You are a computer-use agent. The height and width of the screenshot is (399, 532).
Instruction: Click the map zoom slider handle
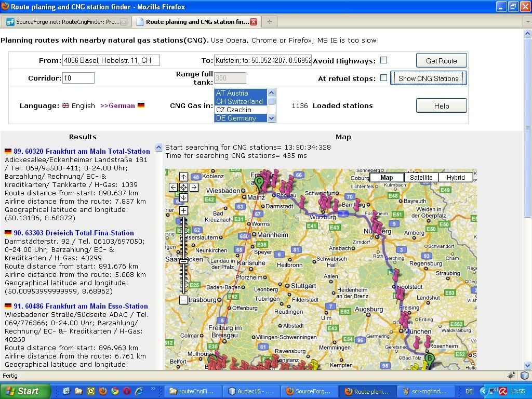click(x=183, y=261)
